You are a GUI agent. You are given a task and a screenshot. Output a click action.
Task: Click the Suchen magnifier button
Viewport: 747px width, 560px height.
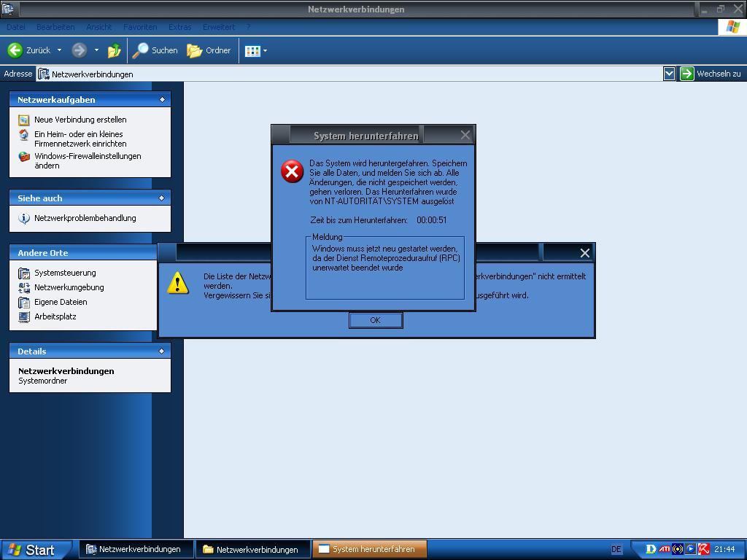coord(155,50)
